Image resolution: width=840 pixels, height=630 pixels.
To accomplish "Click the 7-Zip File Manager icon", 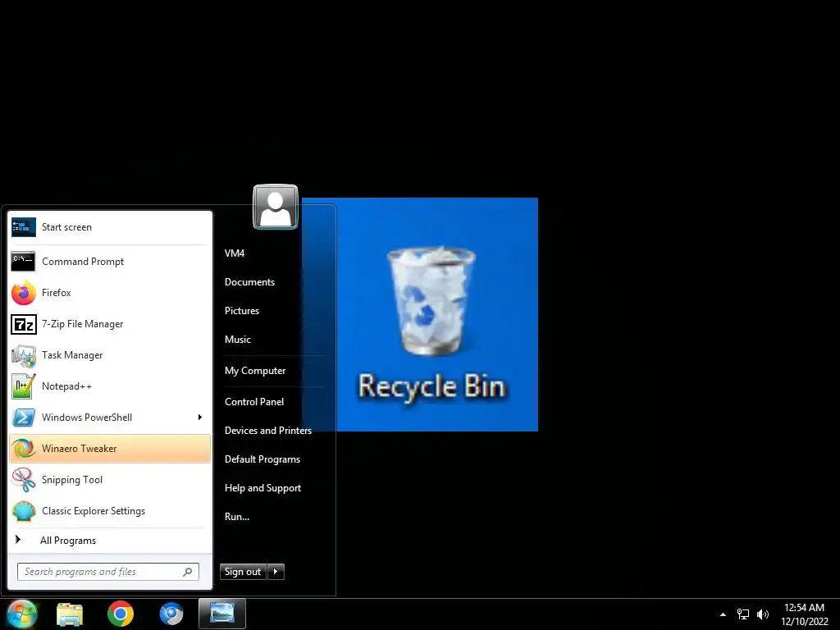I will coord(24,324).
